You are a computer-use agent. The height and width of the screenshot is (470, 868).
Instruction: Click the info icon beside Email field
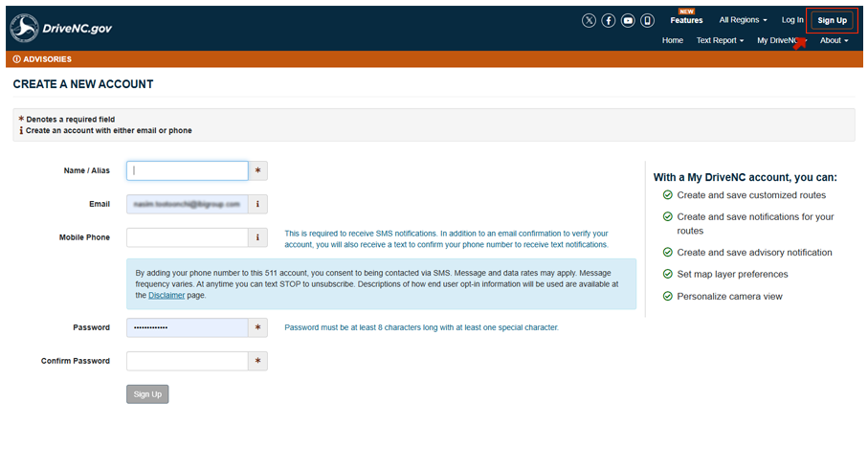coord(257,204)
